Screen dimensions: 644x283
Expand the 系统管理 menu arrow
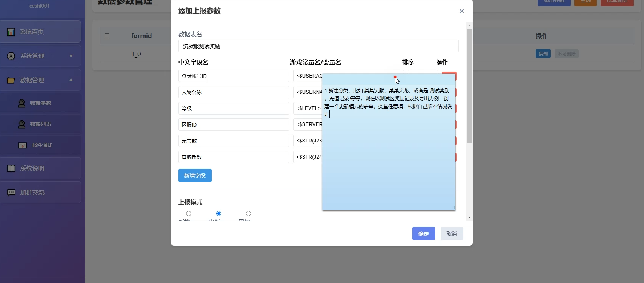point(71,56)
